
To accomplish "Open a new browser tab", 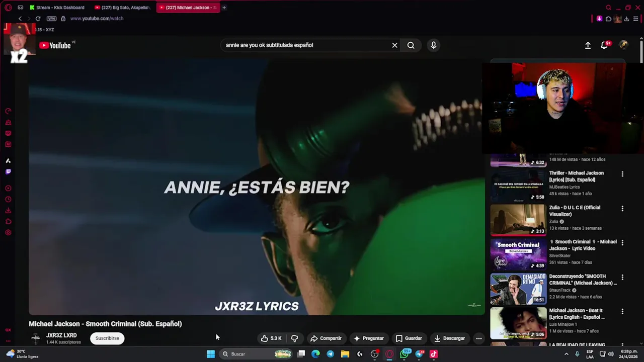I will click(x=224, y=8).
